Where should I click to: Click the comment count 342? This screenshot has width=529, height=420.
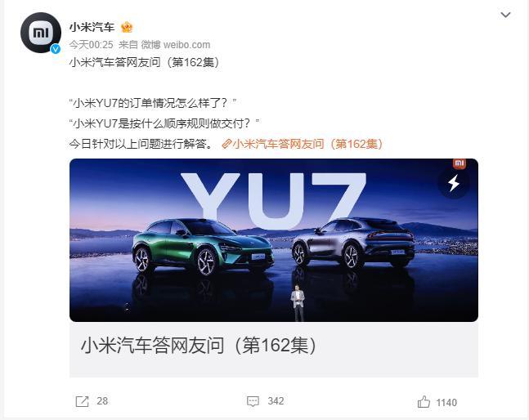(x=276, y=400)
